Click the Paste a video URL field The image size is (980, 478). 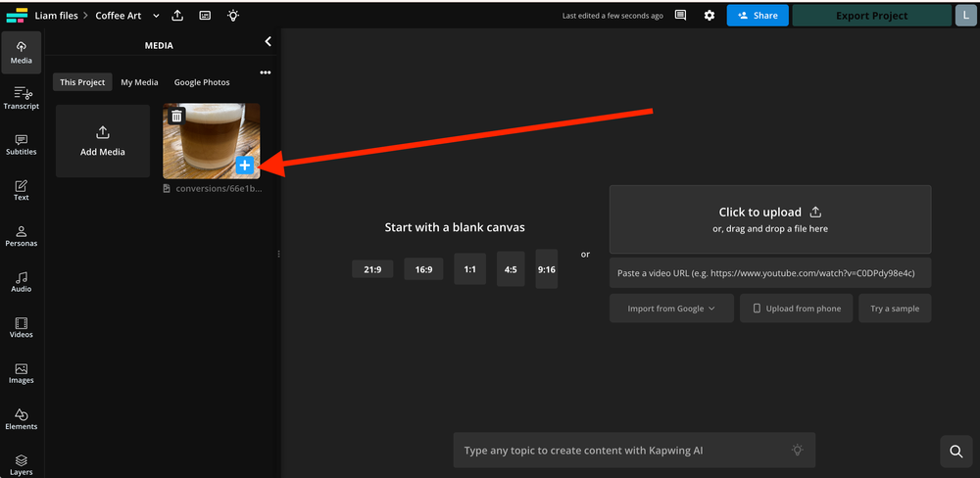(769, 272)
